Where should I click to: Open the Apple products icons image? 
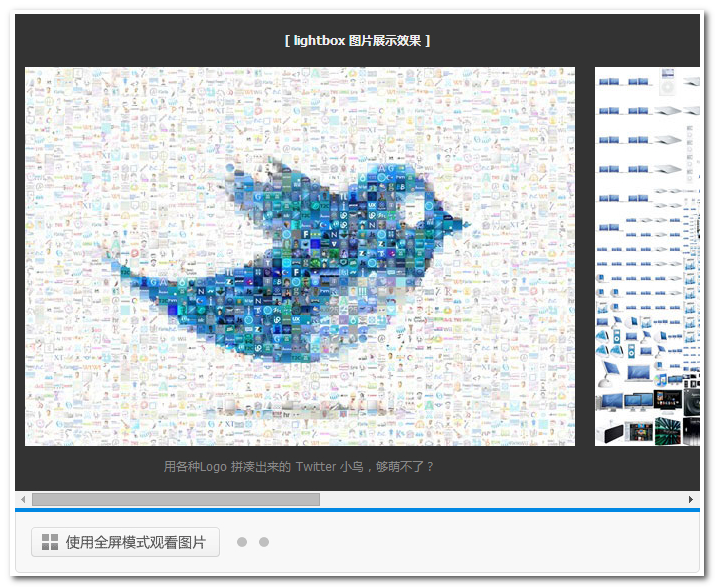pyautogui.click(x=647, y=256)
